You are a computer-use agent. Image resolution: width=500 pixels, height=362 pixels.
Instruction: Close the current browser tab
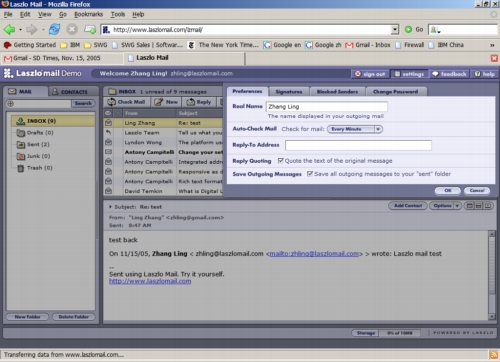pos(494,58)
